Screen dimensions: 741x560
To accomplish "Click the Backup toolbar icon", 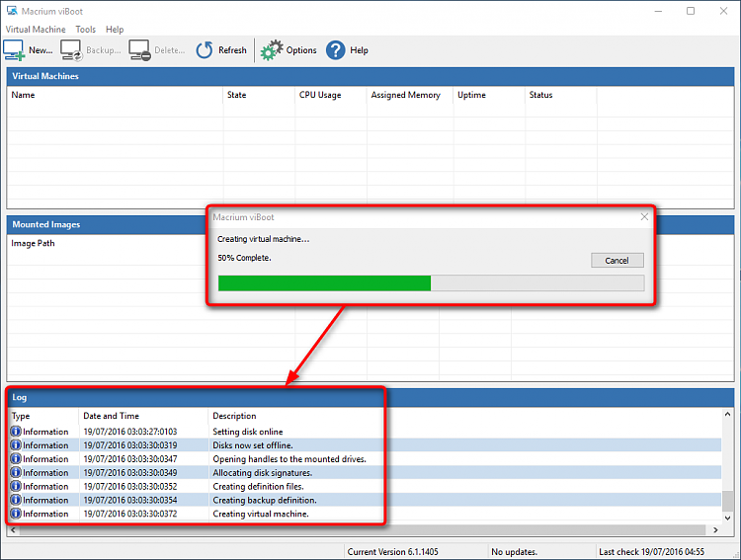I will pyautogui.click(x=72, y=50).
